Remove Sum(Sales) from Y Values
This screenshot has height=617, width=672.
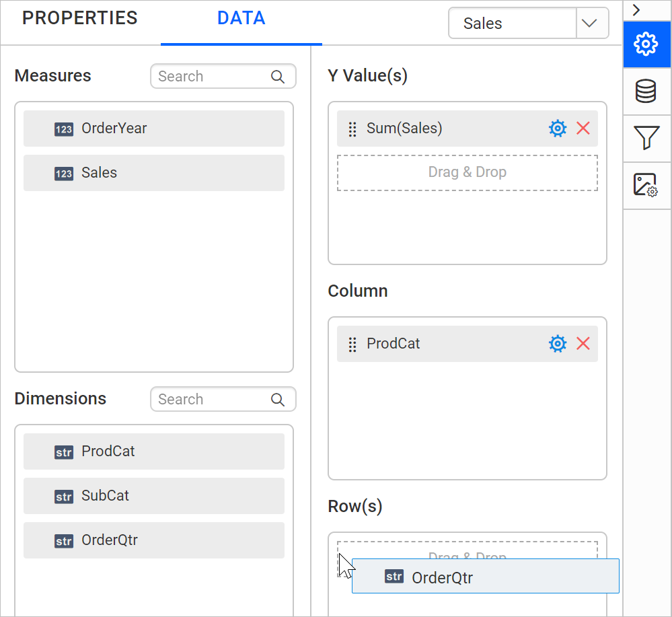(583, 128)
